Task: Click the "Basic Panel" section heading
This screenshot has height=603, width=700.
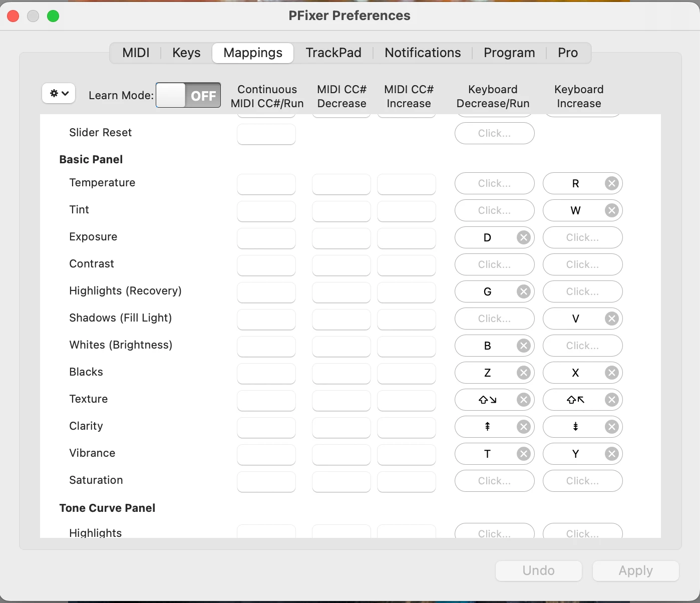Action: (91, 159)
